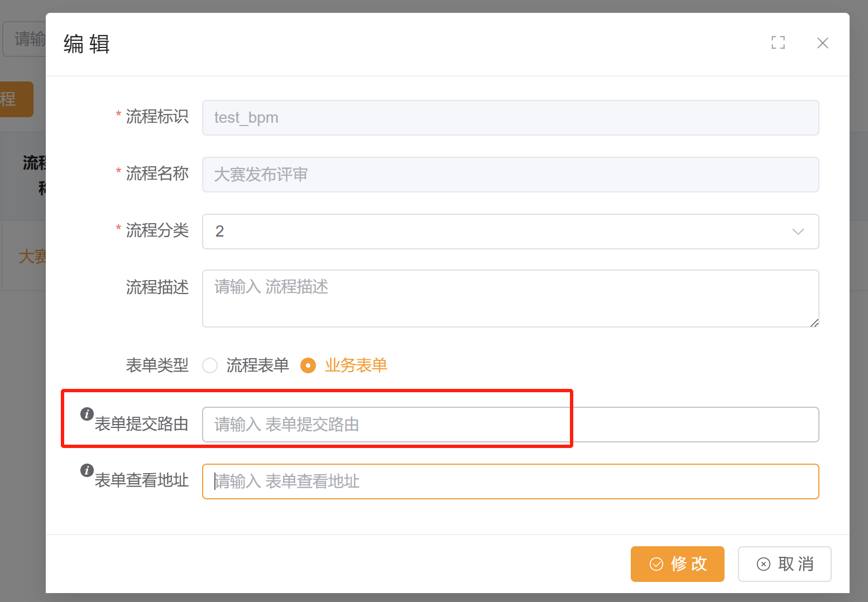Click the info icon beside 表单查看地址
The height and width of the screenshot is (602, 868).
[87, 470]
